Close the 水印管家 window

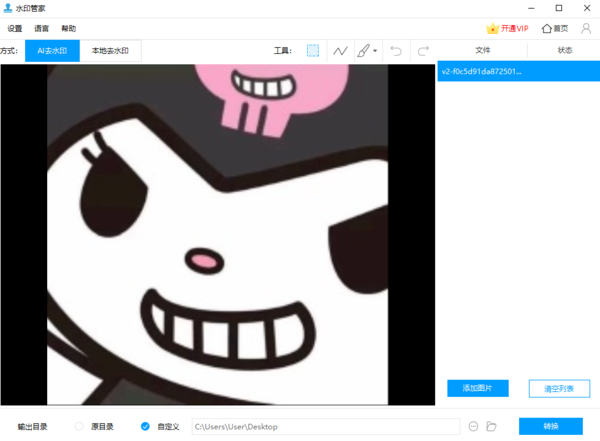587,8
